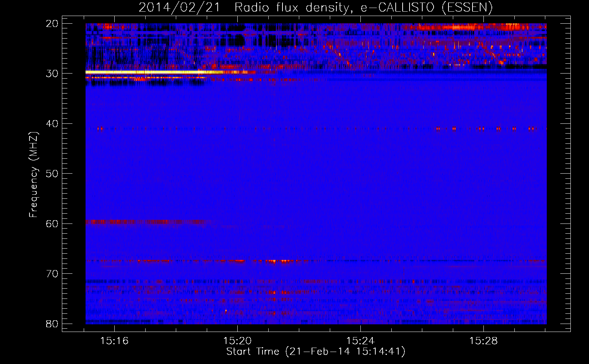589x364 pixels.
Task: Click the 30 MHz frequency tick label
Action: pos(52,74)
